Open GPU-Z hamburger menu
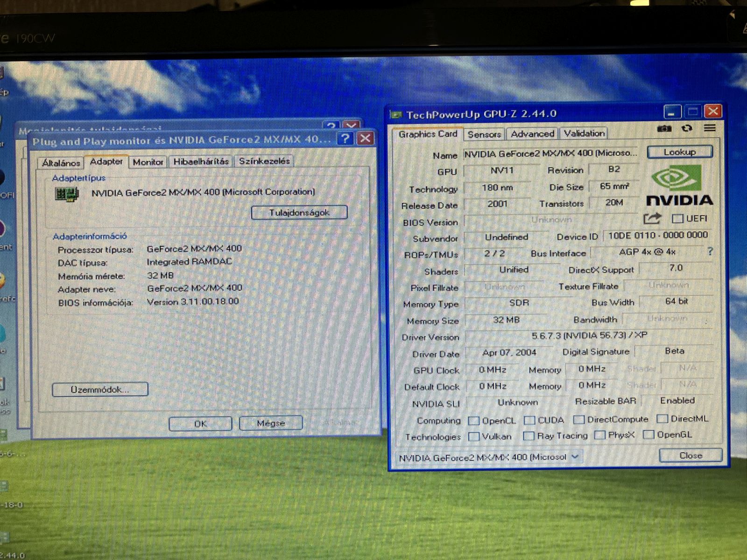The image size is (747, 560). [x=710, y=128]
